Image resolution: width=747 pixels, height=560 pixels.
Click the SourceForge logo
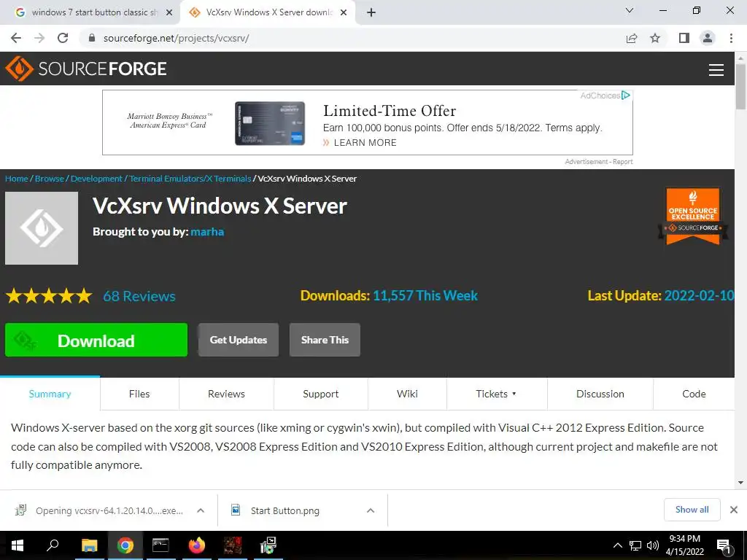click(x=86, y=69)
